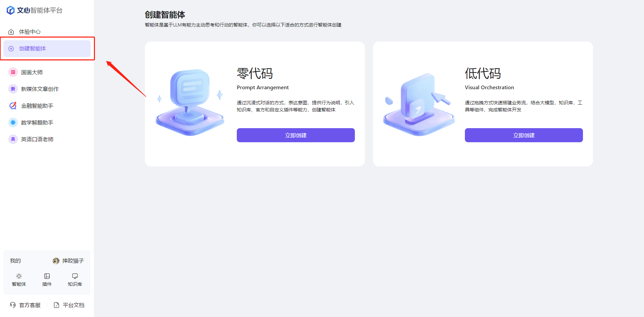Click 立即创建 under 零代码
The image size is (644, 317).
coord(296,135)
